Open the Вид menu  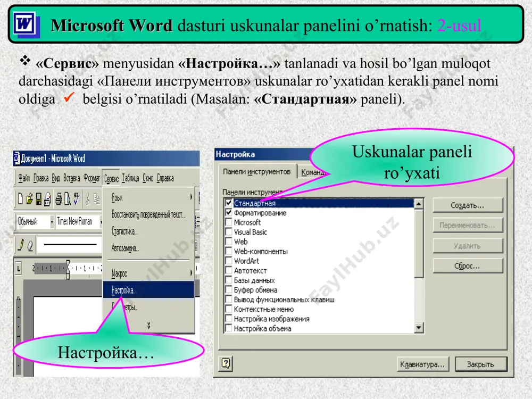pyautogui.click(x=56, y=178)
